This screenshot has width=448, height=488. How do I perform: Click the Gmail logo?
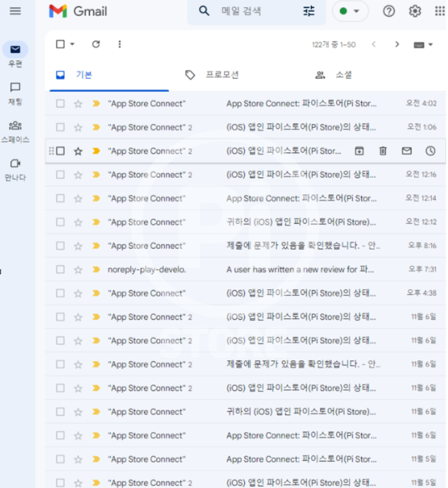click(x=78, y=11)
